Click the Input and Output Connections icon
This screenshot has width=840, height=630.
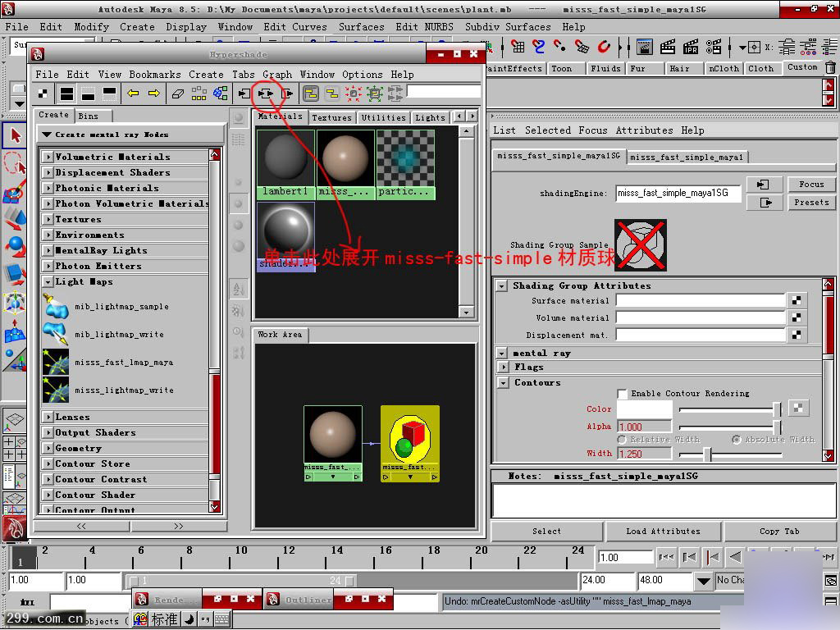265,94
